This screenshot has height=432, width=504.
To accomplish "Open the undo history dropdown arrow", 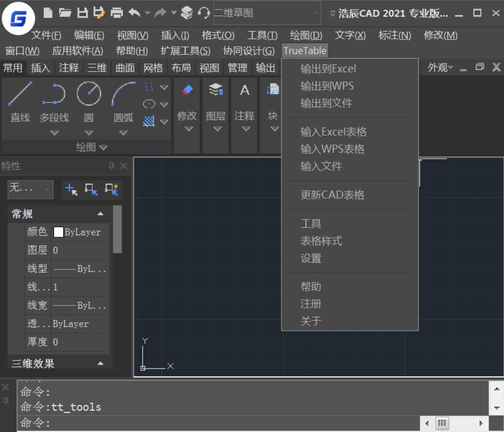I will tap(147, 13).
